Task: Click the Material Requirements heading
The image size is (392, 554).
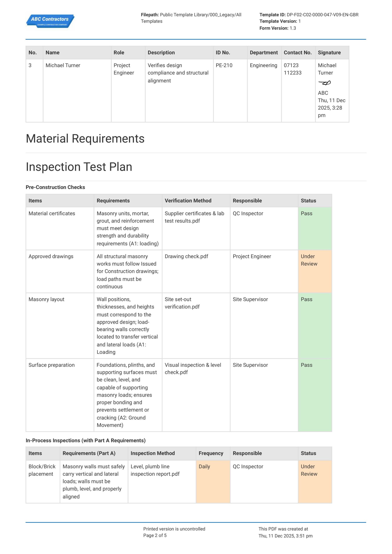Action: click(x=85, y=139)
